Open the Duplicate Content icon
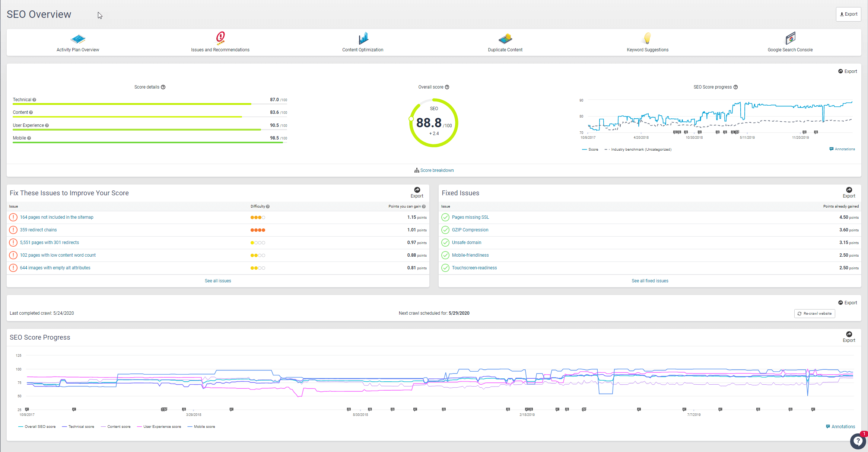 505,38
